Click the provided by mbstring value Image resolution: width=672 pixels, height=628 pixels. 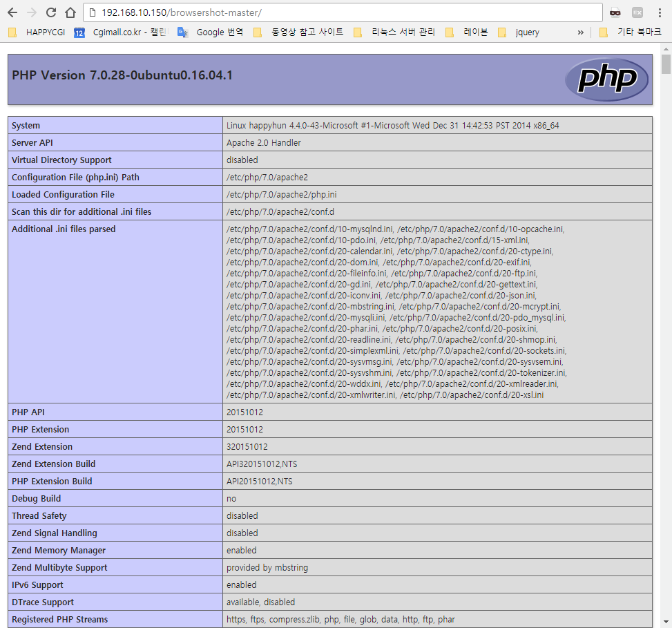click(267, 568)
